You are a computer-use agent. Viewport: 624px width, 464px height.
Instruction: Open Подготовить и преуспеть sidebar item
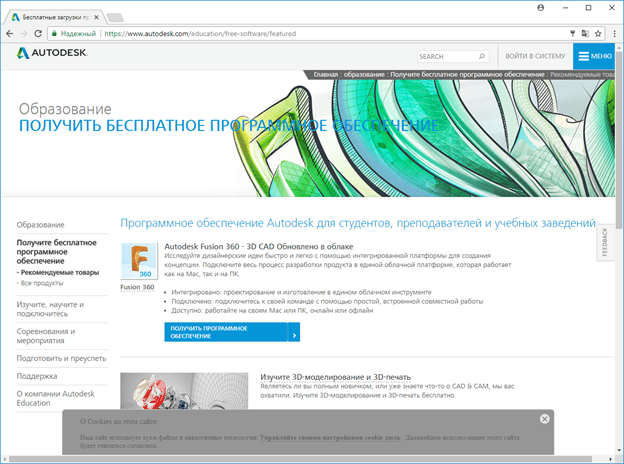click(61, 358)
